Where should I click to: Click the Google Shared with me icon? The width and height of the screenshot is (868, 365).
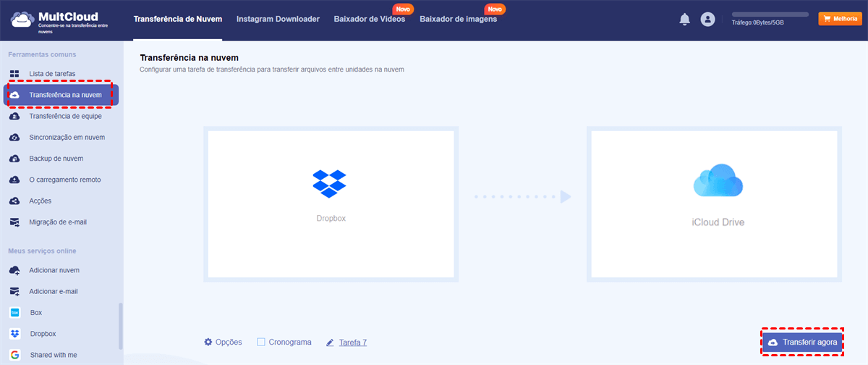pyautogui.click(x=14, y=355)
